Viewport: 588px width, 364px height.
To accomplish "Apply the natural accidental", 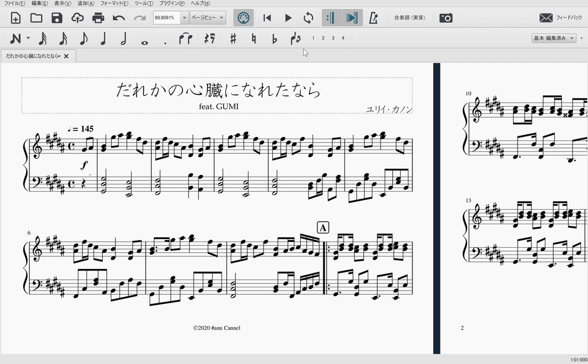I will pyautogui.click(x=254, y=38).
